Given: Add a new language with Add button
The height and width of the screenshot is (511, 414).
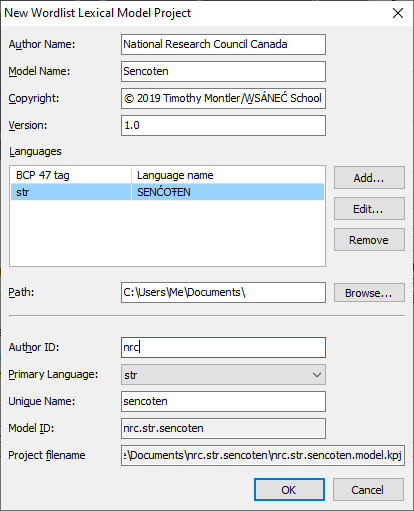Looking at the screenshot, I should point(369,178).
